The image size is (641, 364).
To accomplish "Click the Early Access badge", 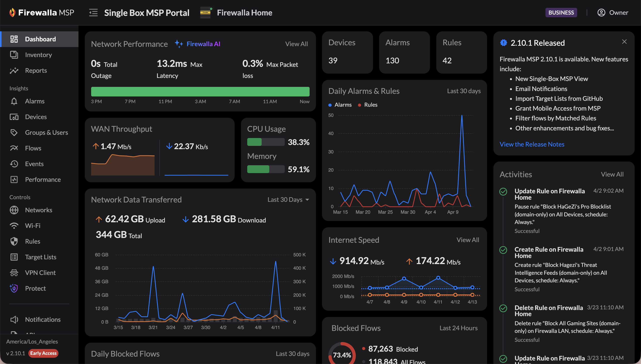I will [43, 353].
